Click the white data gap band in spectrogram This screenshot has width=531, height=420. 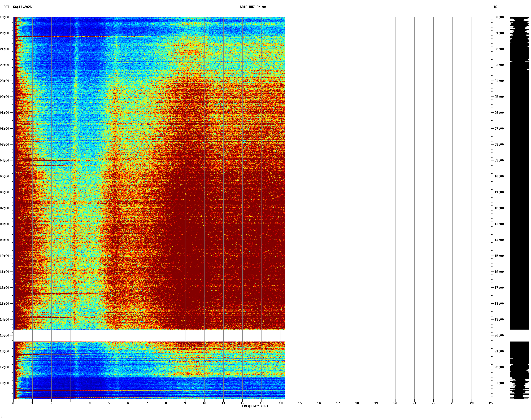149,335
